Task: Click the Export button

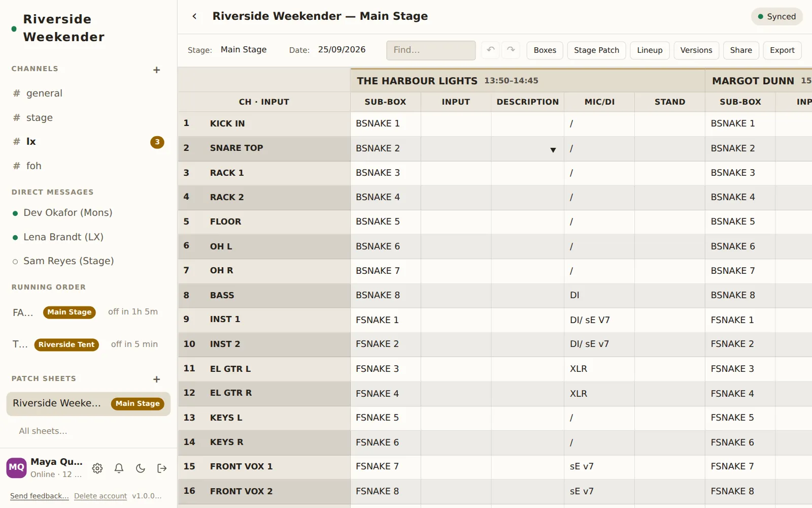Action: (x=782, y=50)
